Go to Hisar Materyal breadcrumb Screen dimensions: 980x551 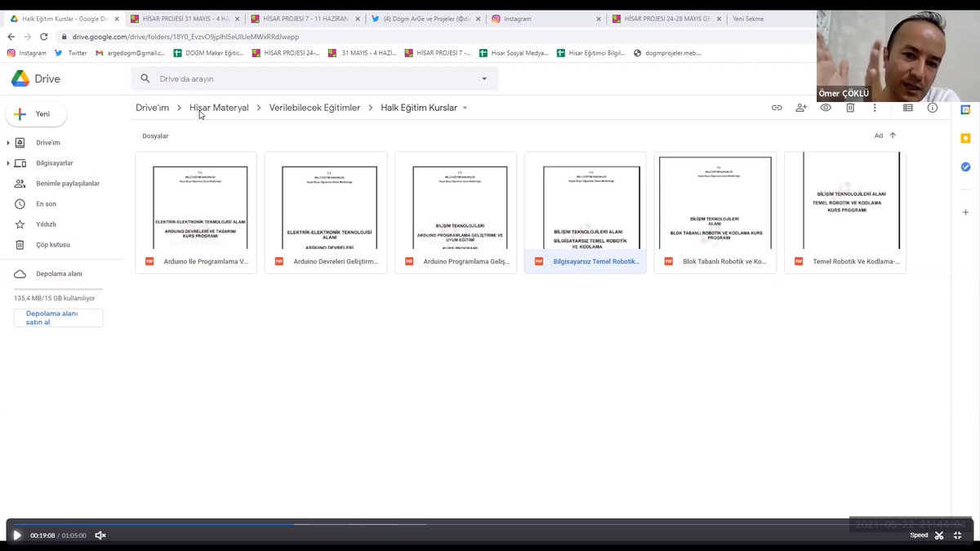click(x=219, y=108)
